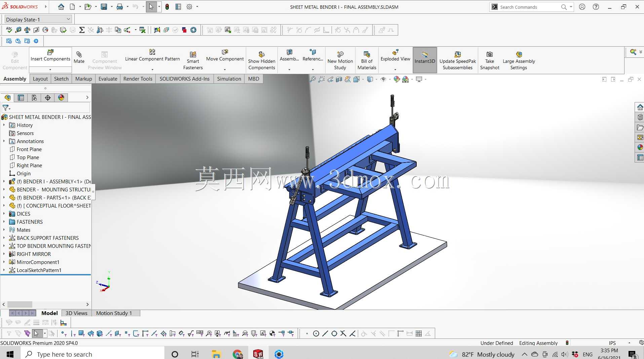Expand Mates node

coord(4,230)
